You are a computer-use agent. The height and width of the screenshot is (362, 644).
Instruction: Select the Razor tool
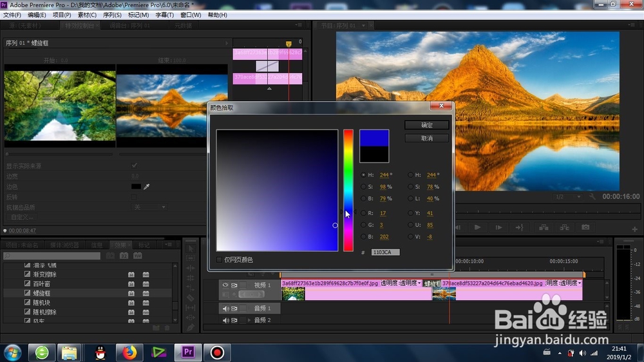tap(191, 298)
